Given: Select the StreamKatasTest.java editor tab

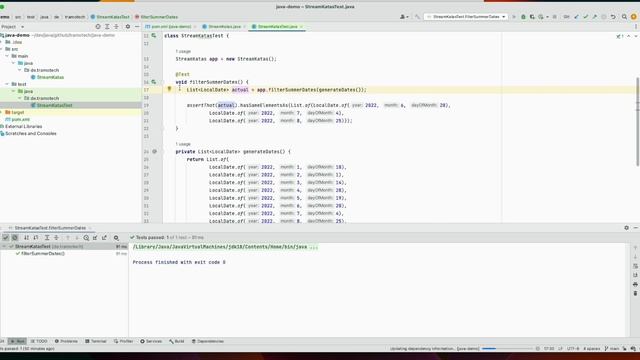Looking at the screenshot, I should (277, 27).
